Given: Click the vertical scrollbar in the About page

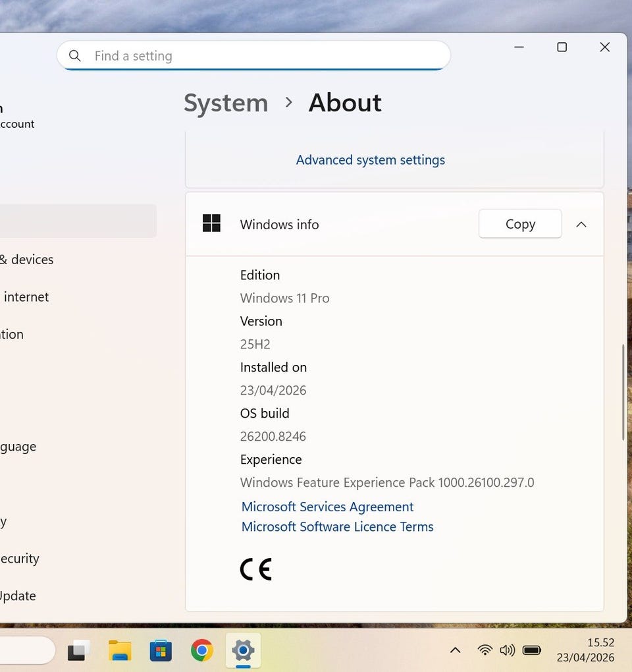Looking at the screenshot, I should [623, 393].
